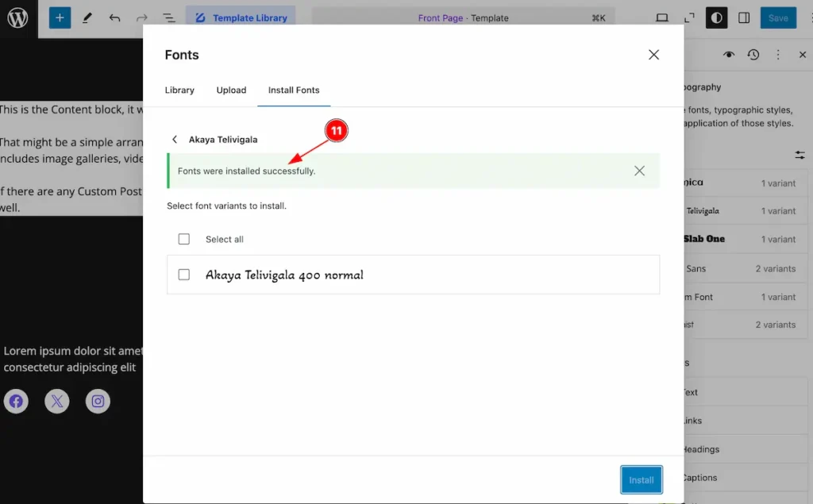
Task: Open the Sans font with 2 variants
Action: pyautogui.click(x=746, y=268)
